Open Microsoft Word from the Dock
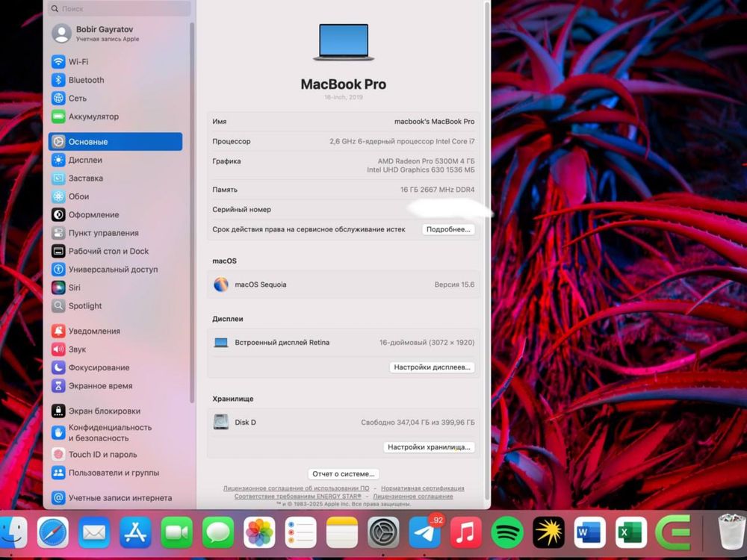Viewport: 747px width, 560px height. pyautogui.click(x=590, y=532)
